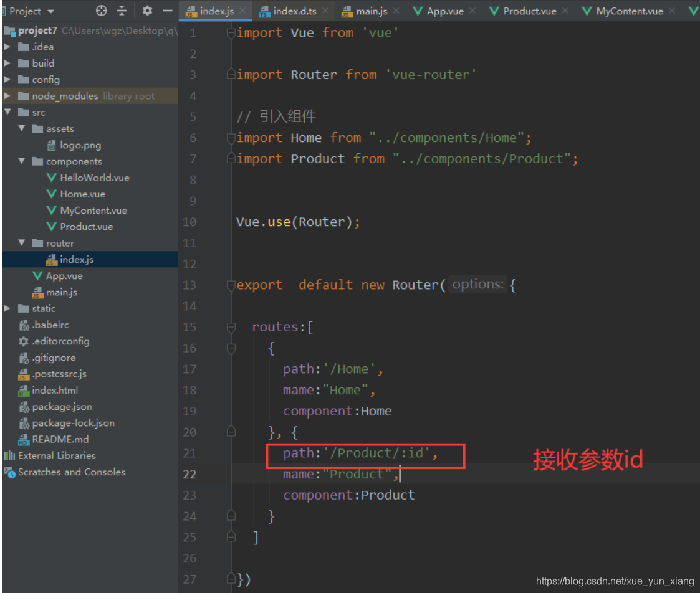Click the Vue.use(Router) statement
Viewport: 700px width, 593px height.
tap(298, 222)
